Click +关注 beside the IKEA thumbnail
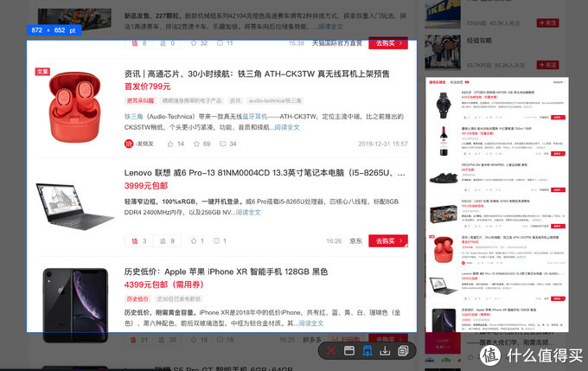588x371 pixels. pyautogui.click(x=547, y=22)
